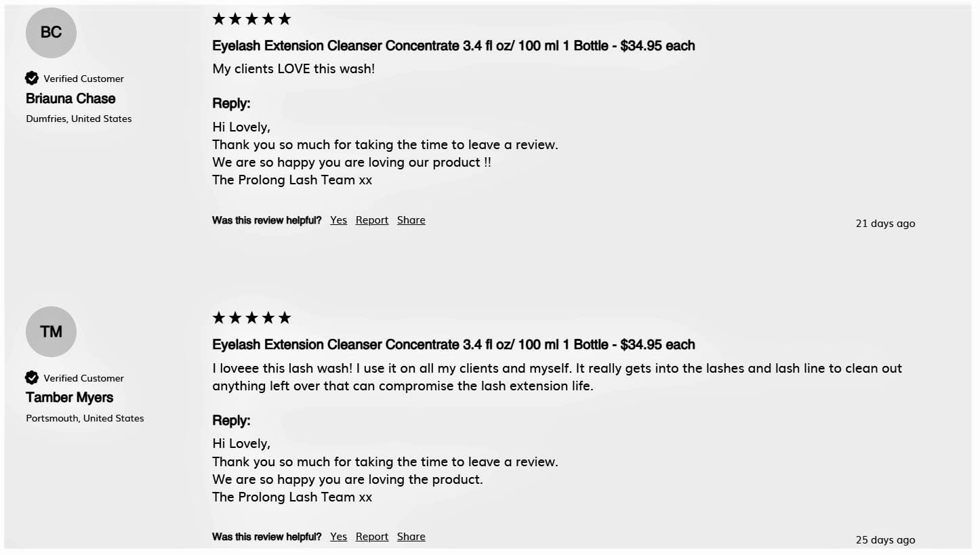Screen dimensions: 980x555
Task: Click the reviewer name Tamber Myers
Action: click(69, 398)
